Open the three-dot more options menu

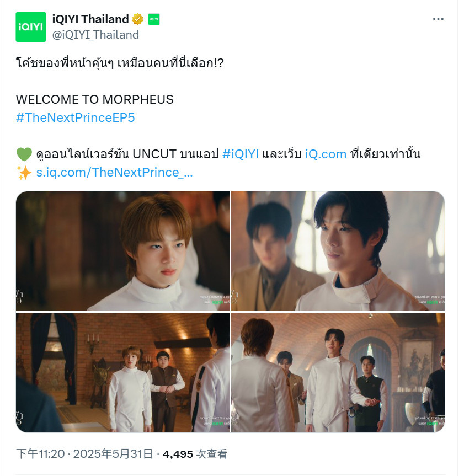(438, 19)
